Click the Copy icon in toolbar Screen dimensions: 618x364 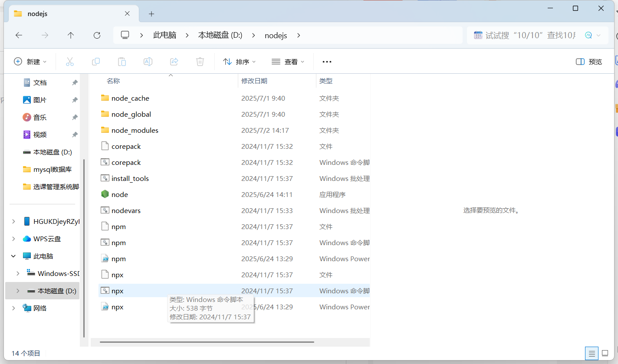point(96,62)
